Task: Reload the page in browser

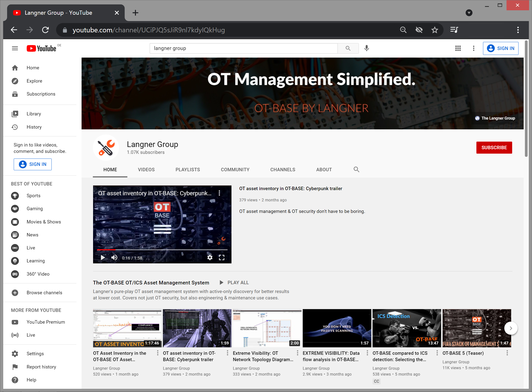Action: (x=46, y=30)
